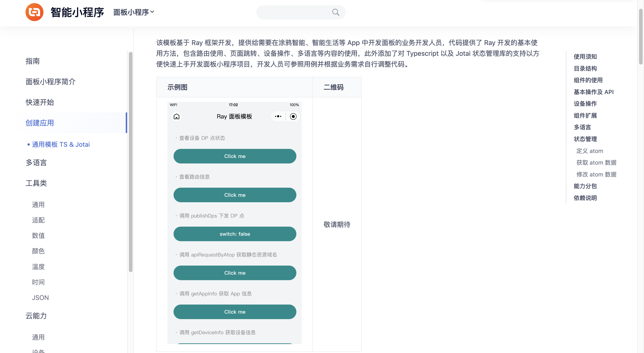
Task: Open 通用模板 TS & Jotai page
Action: click(x=61, y=144)
